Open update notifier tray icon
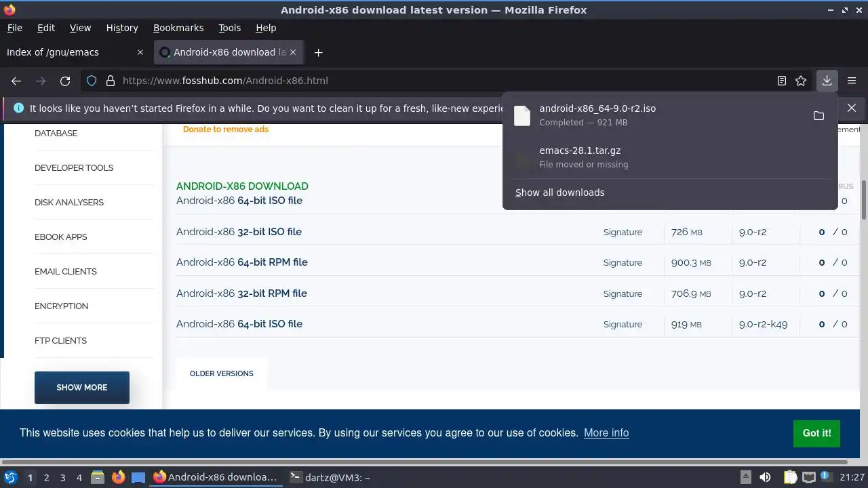 tap(825, 478)
